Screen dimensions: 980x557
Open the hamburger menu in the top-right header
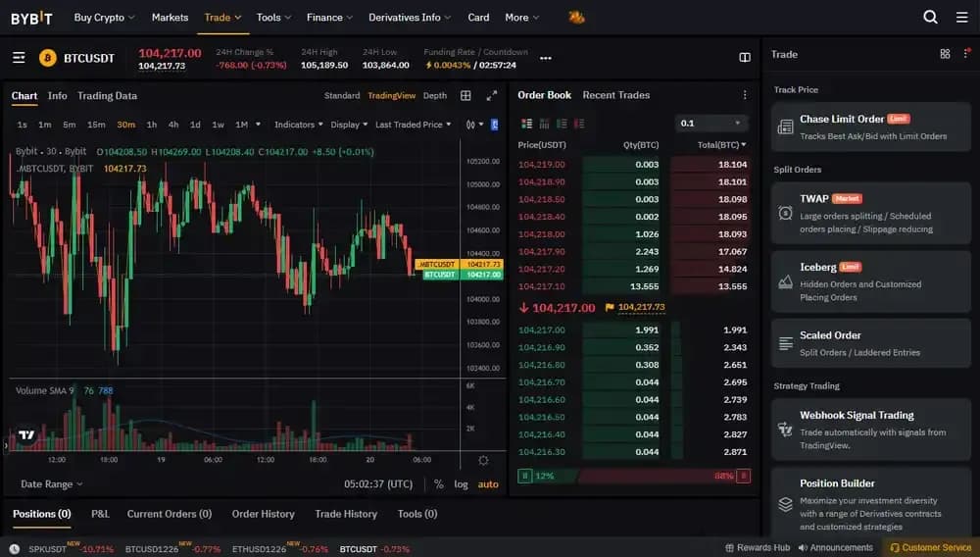tap(962, 17)
